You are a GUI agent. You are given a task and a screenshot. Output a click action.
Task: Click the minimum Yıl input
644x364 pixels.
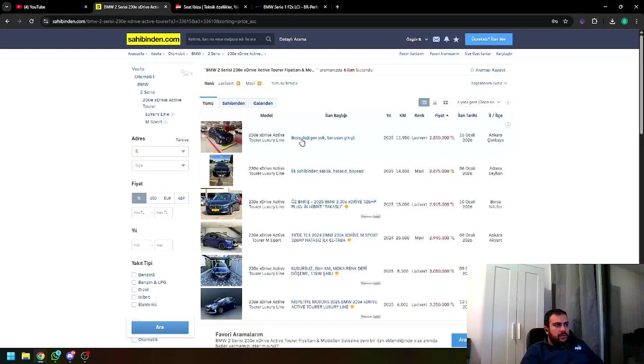(x=141, y=245)
